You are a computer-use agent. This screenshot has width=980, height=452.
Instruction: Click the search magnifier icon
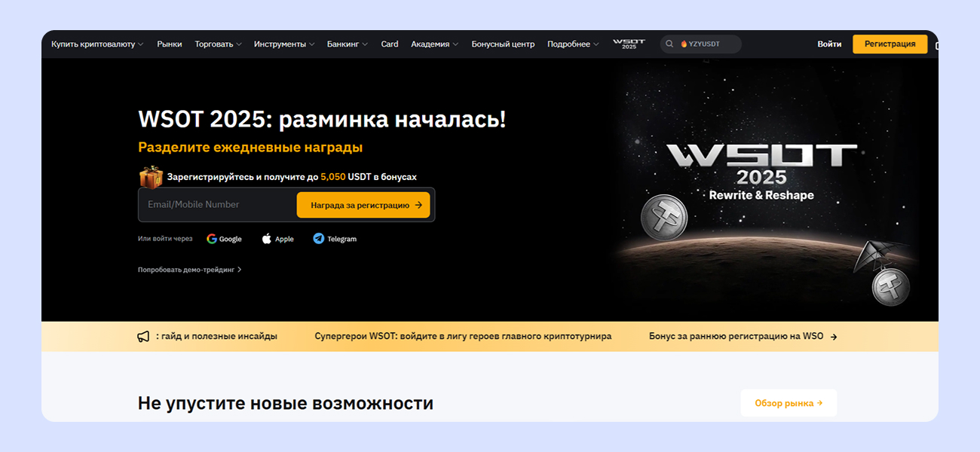click(x=669, y=44)
